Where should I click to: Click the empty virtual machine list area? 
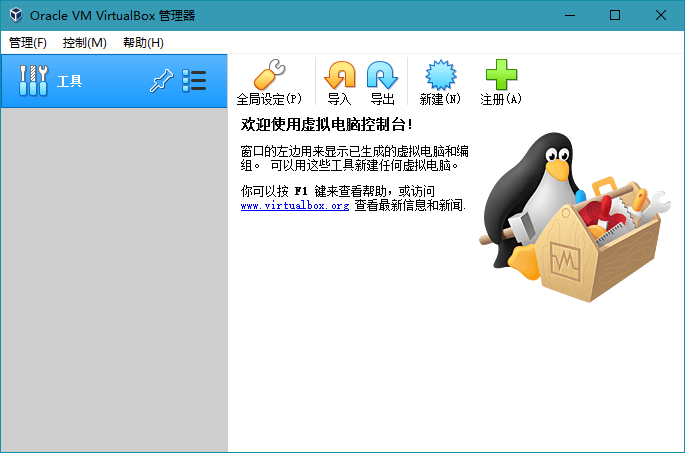[x=113, y=280]
